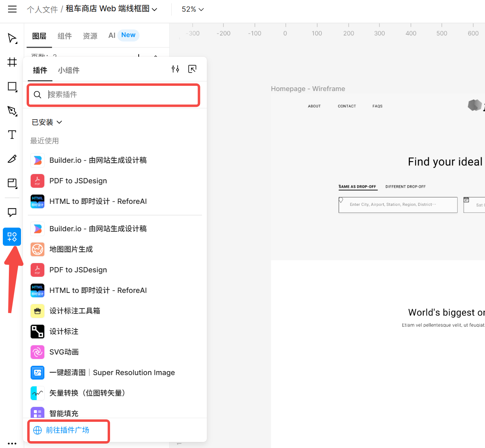Open the plugin filter sliders icon
Image resolution: width=485 pixels, height=448 pixels.
(175, 69)
